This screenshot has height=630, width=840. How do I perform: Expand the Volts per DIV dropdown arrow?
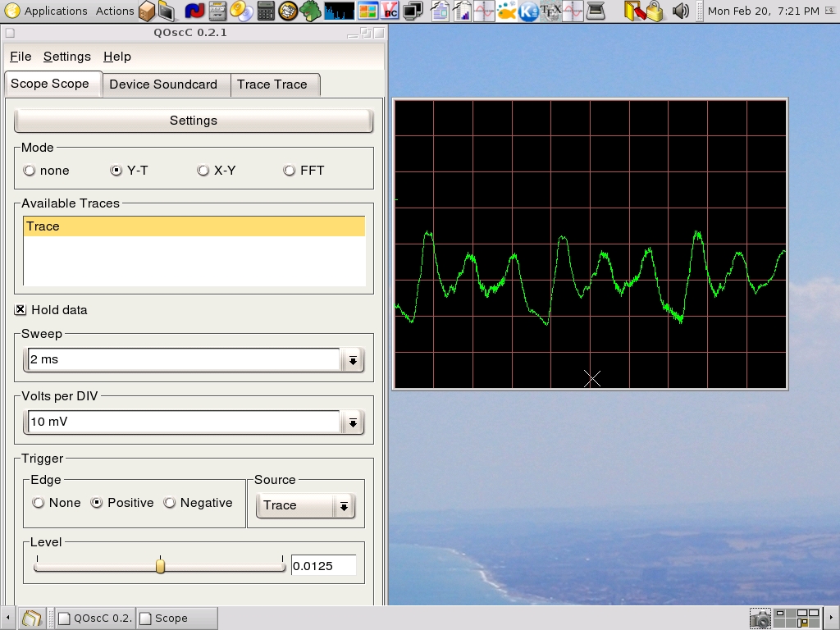coord(353,422)
